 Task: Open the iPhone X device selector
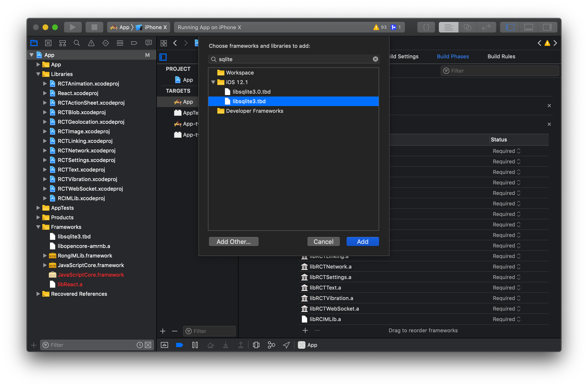point(152,27)
